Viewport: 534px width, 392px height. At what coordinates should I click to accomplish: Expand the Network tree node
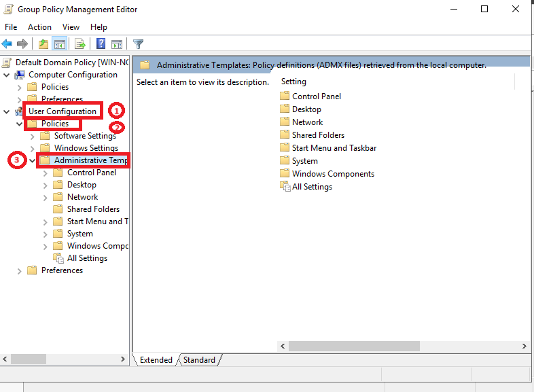tap(46, 198)
